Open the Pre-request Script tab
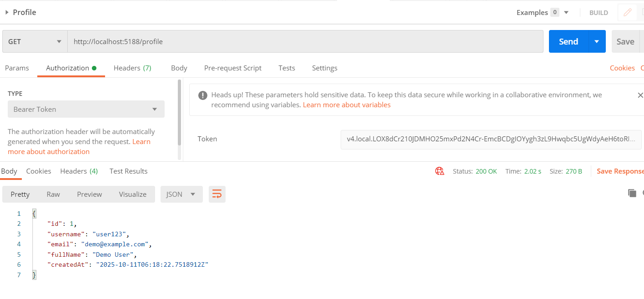Viewport: 644px width, 299px height. tap(232, 68)
